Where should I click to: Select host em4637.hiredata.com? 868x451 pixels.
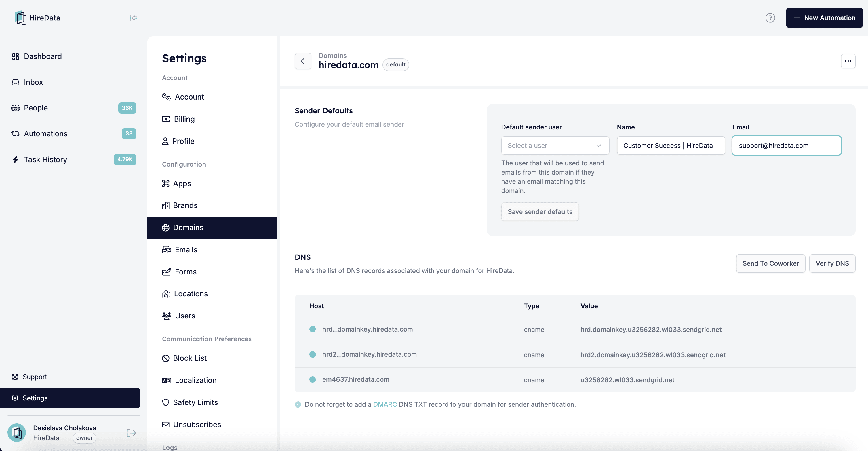(x=355, y=380)
